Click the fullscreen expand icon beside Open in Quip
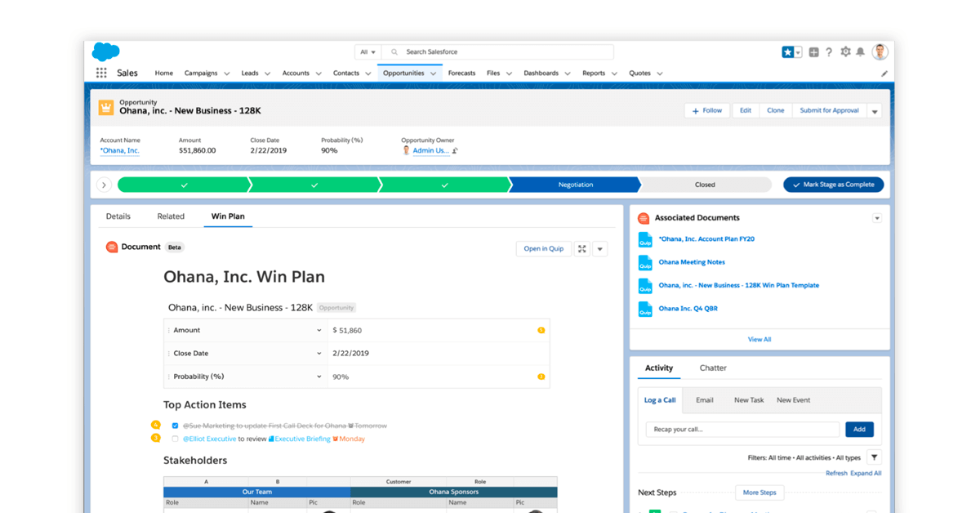 (x=582, y=249)
